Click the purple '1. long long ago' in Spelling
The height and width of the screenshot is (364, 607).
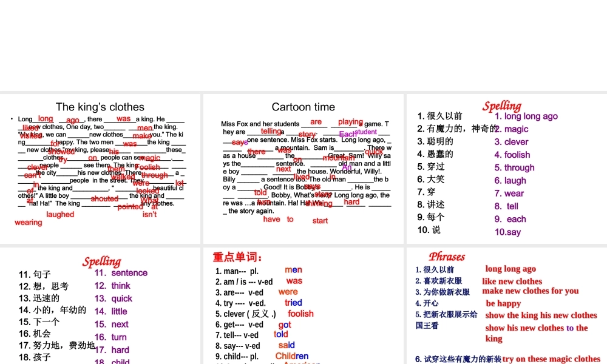526,116
